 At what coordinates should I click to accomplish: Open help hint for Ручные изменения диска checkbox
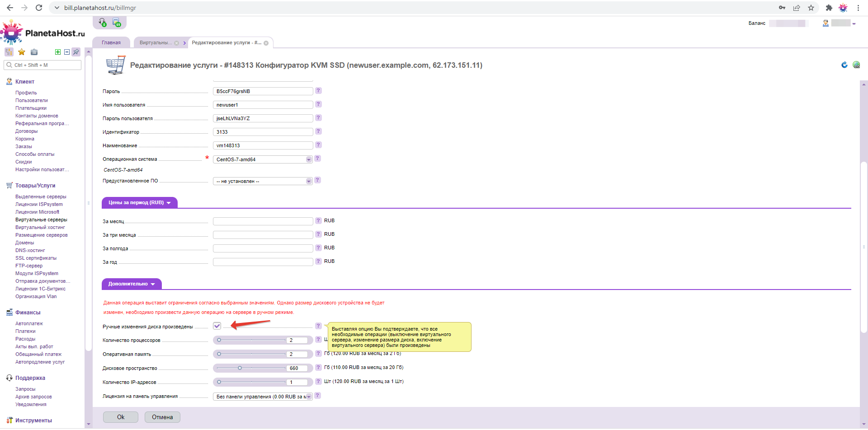click(318, 326)
